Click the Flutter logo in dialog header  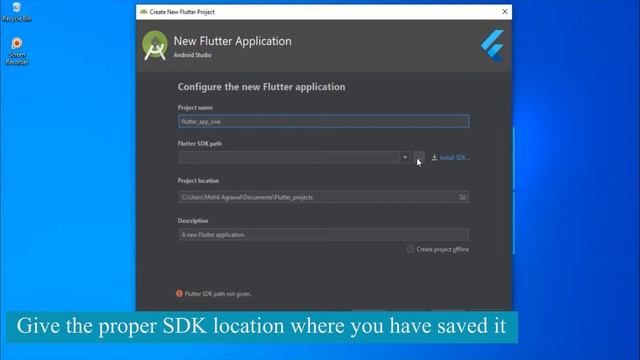click(x=493, y=45)
